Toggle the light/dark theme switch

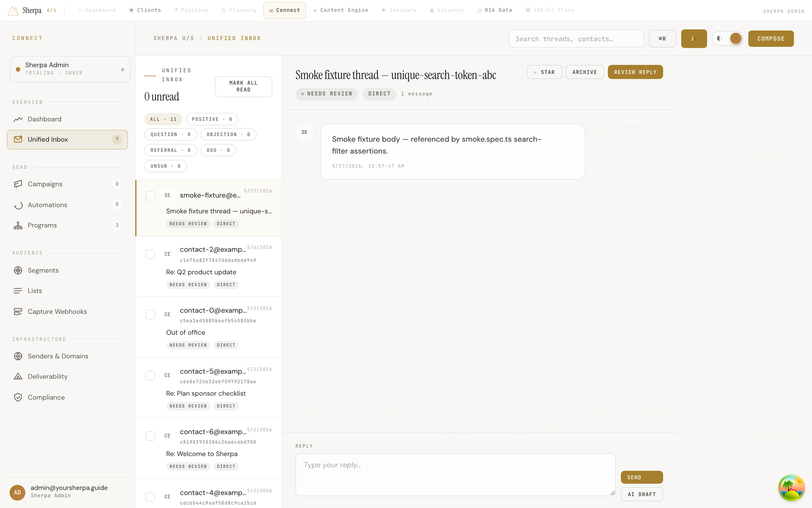pos(727,39)
